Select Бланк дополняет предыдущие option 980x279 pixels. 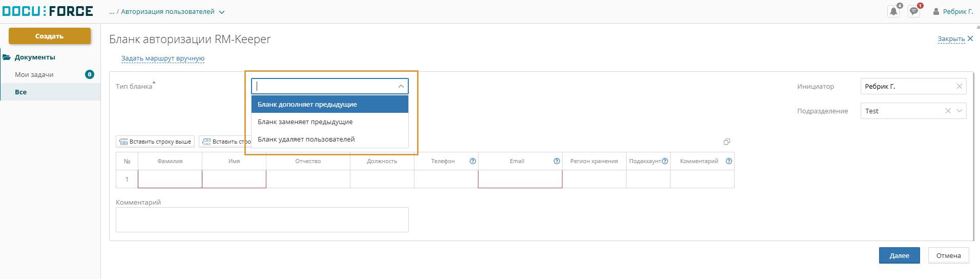[330, 104]
